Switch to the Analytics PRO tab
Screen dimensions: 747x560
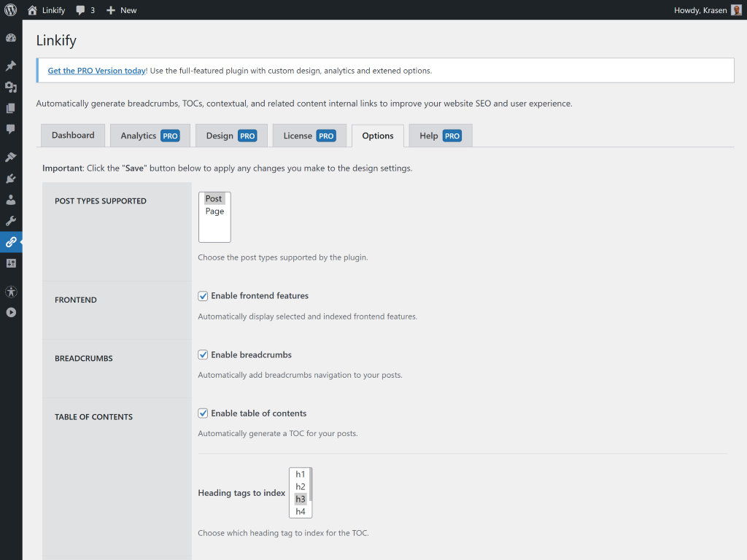tap(150, 135)
